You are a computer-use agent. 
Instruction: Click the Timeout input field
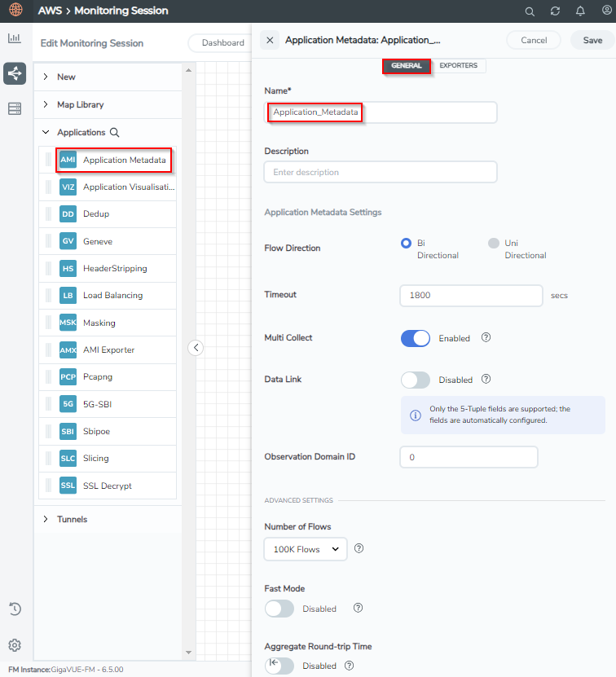click(x=471, y=296)
